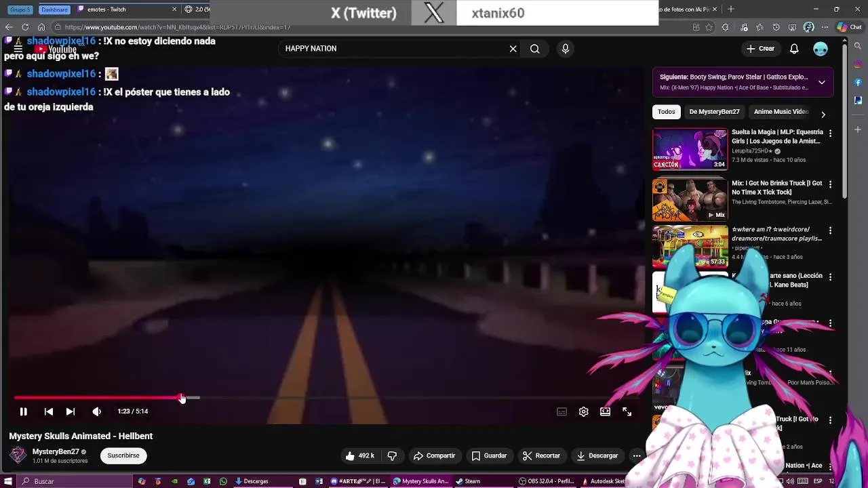Switch video to theater mode
Image resolution: width=868 pixels, height=488 pixels.
tap(606, 411)
